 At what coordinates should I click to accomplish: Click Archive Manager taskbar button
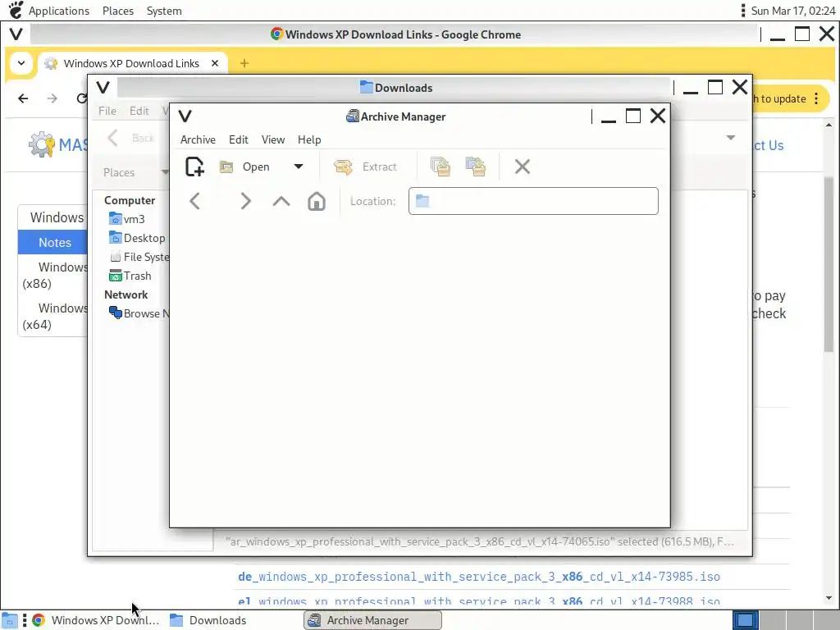coord(373,620)
